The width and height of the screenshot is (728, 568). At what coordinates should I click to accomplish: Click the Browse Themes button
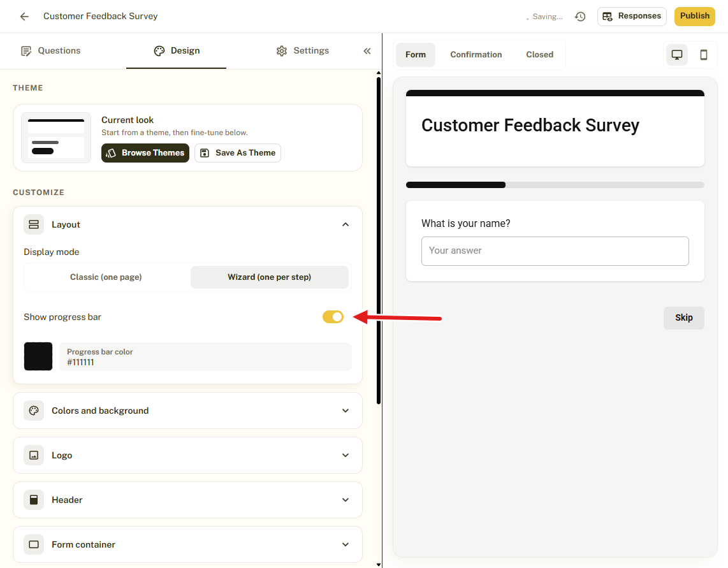(x=145, y=153)
